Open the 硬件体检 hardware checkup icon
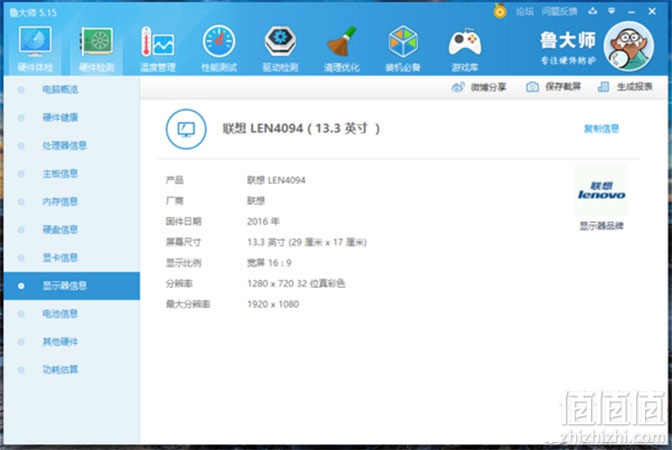Screen dimensions: 672x450 (x=35, y=48)
